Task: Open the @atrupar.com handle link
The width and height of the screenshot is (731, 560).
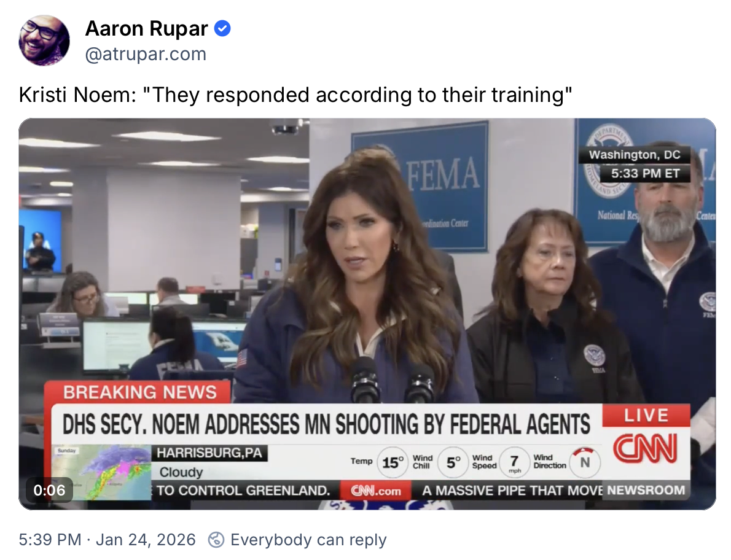Action: point(146,54)
